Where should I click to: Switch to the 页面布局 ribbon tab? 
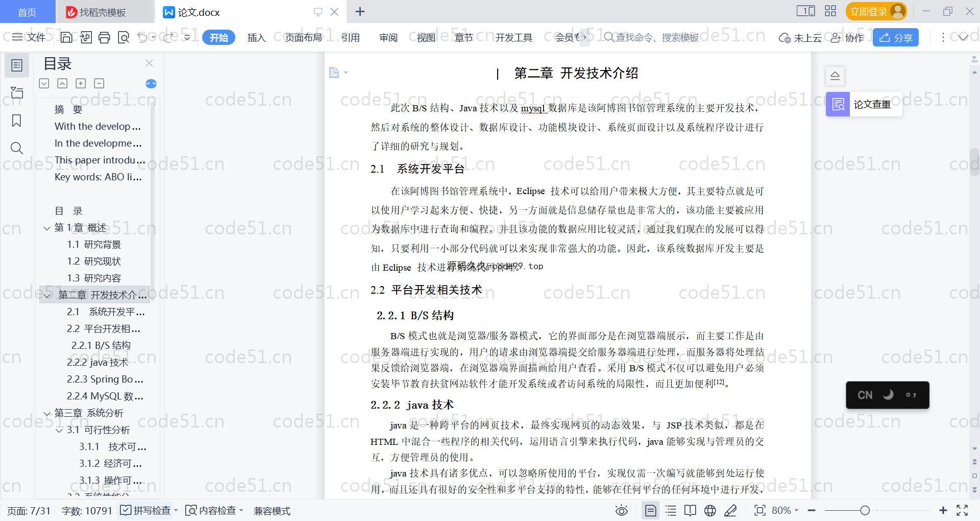[x=303, y=37]
